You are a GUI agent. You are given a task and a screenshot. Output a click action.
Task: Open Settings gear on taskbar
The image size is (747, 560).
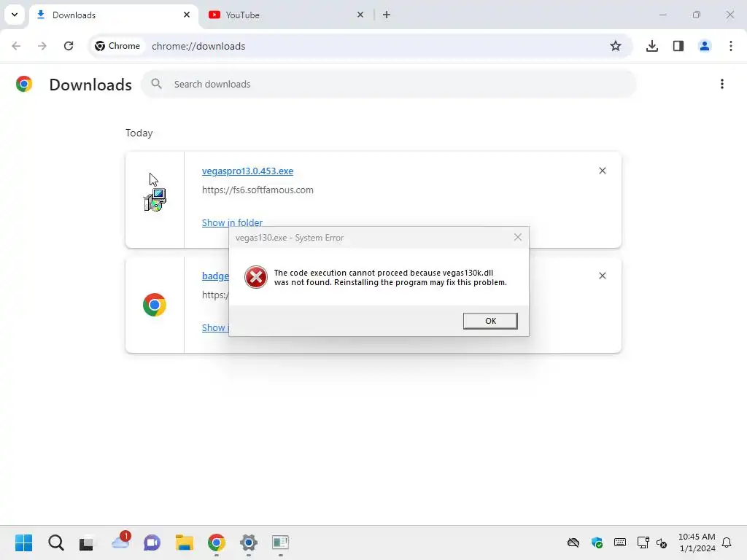point(248,542)
